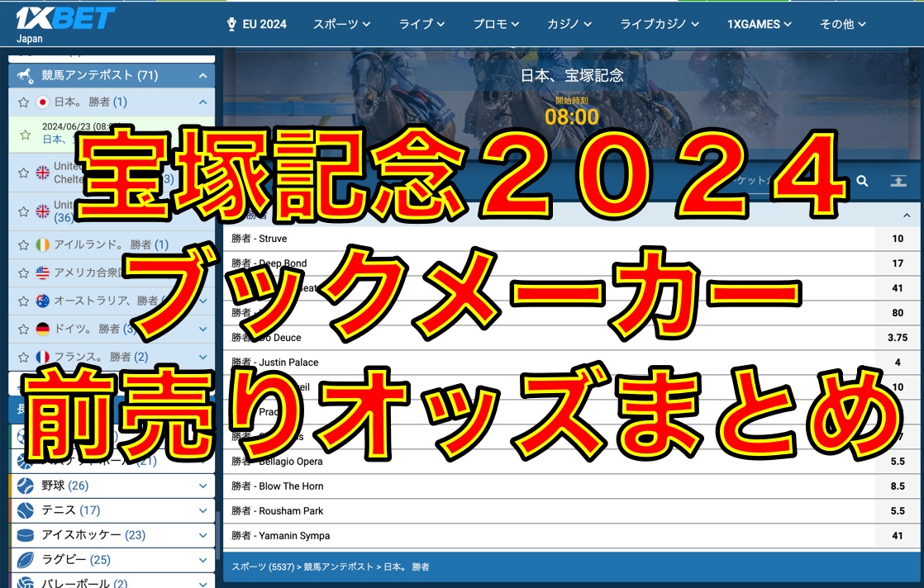The height and width of the screenshot is (588, 924).
Task: Open the プロモ menu
Action: [496, 24]
